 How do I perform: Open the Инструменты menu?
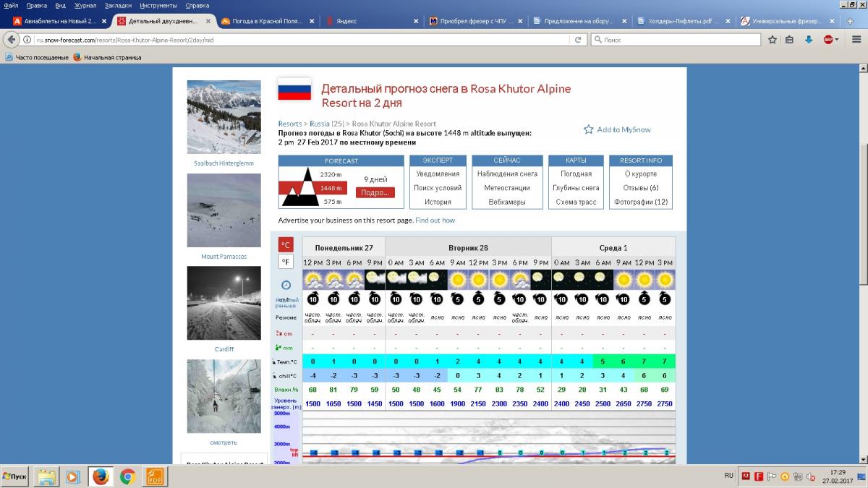pyautogui.click(x=158, y=5)
